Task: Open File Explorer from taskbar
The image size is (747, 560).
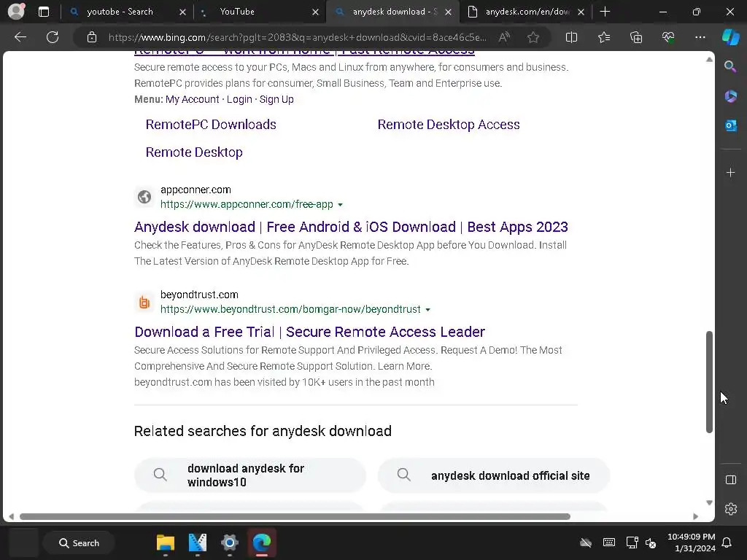Action: (x=166, y=542)
